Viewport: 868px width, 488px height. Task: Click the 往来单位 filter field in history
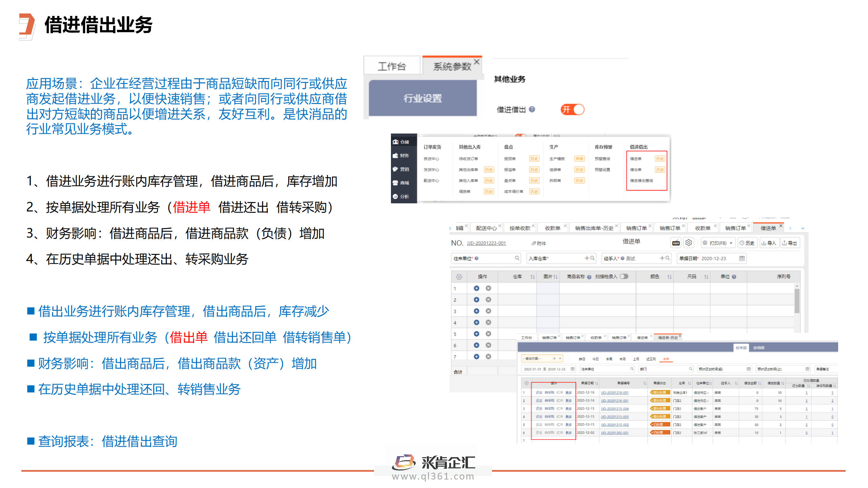coord(607,369)
